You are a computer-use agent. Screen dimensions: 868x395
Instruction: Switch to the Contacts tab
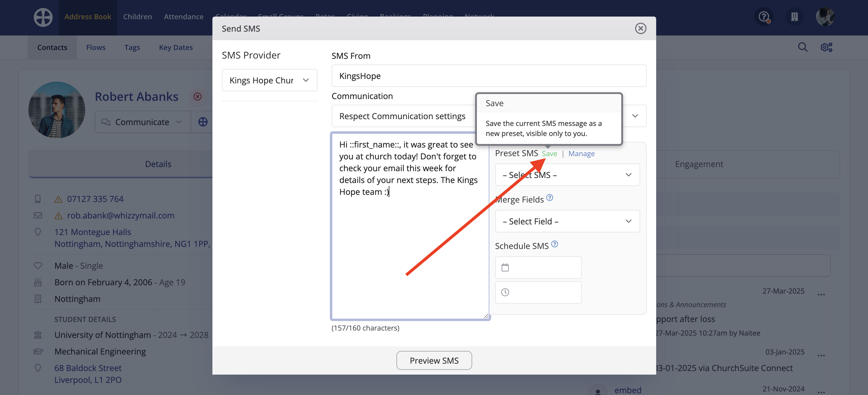(x=52, y=48)
